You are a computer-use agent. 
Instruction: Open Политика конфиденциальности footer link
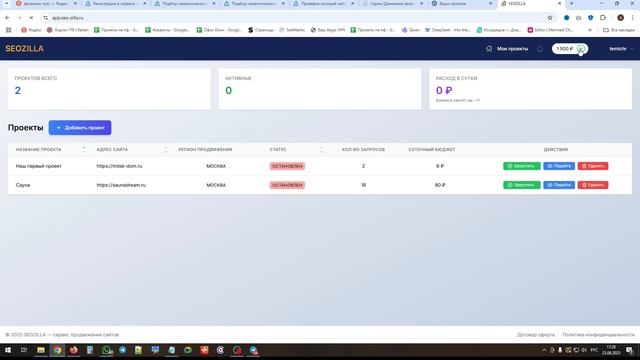[x=598, y=335]
